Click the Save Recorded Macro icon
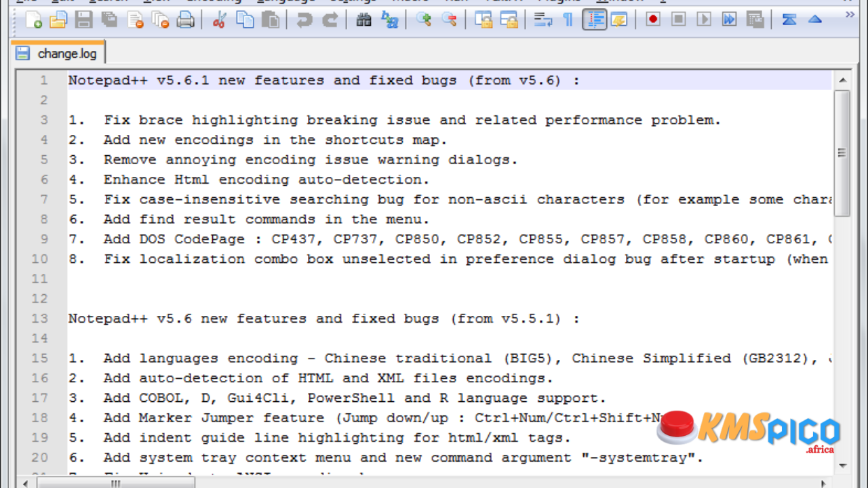The image size is (868, 488). pyautogui.click(x=755, y=20)
